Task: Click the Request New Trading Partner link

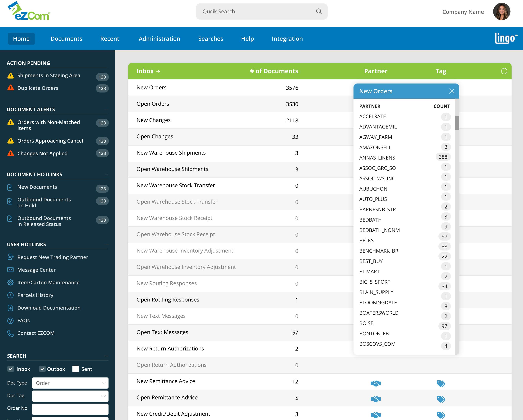Action: pos(52,257)
